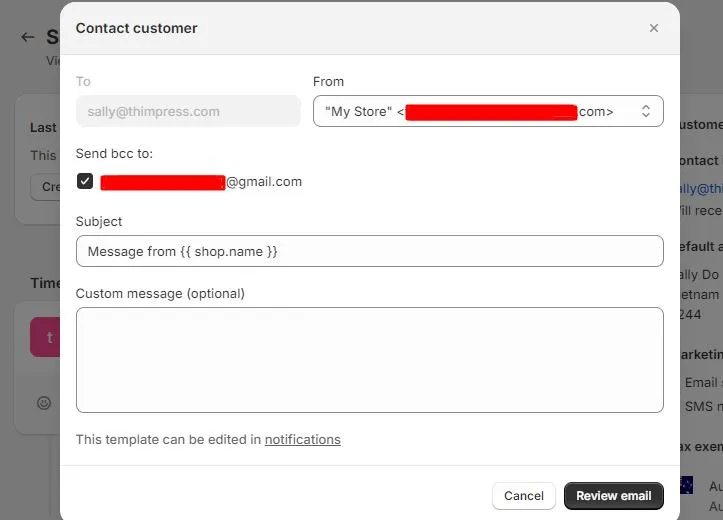Go back with the arrow icon
723x520 pixels.
click(28, 37)
